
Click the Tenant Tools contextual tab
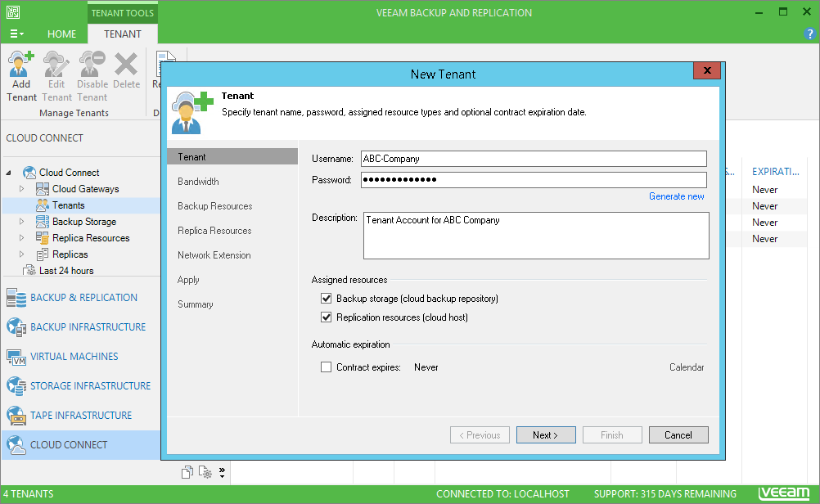coord(123,13)
